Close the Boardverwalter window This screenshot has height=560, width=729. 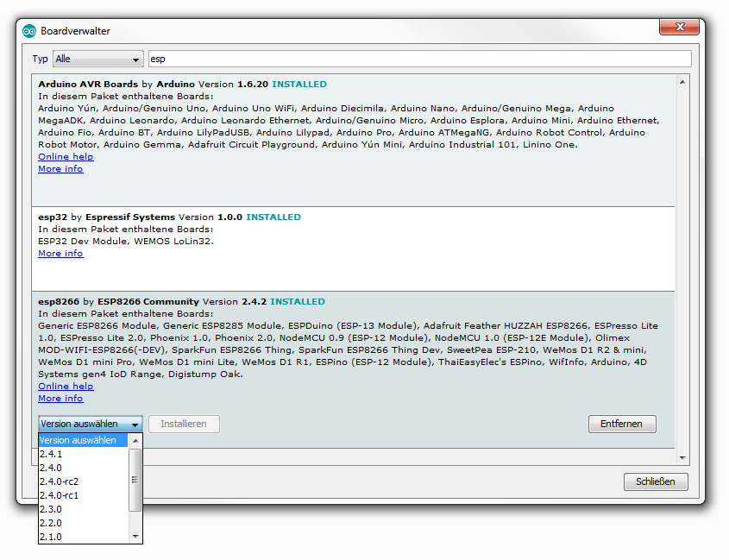point(679,27)
